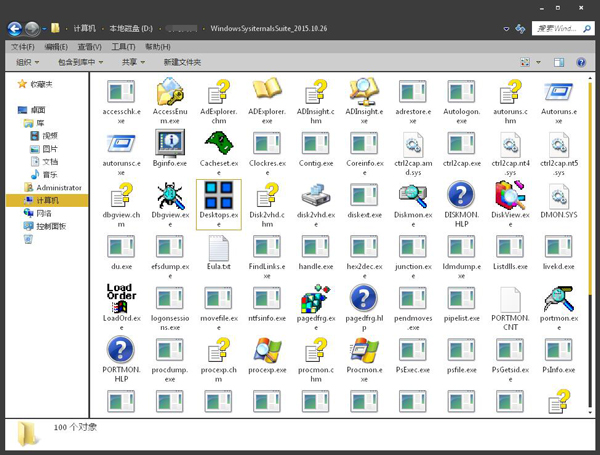This screenshot has width=600, height=455.
Task: Select the DISKMON.HLP help icon
Action: pos(461,194)
